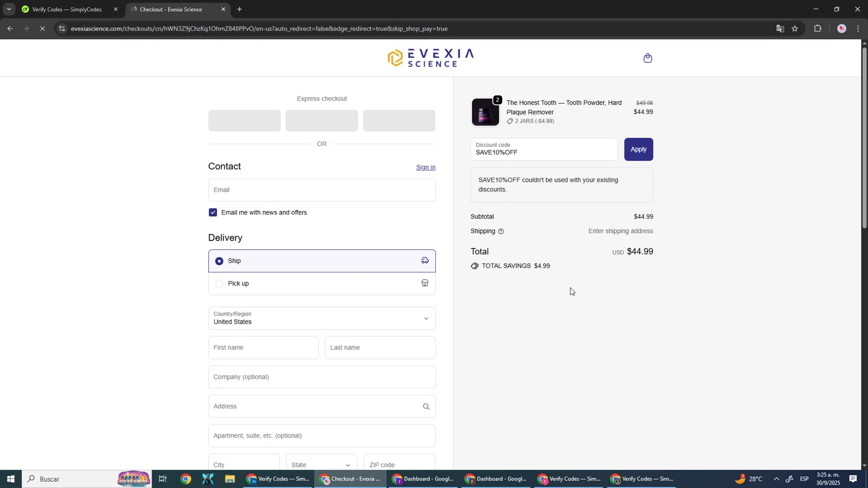Click the shipping help question mark icon
Viewport: 868px width, 488px height.
tap(501, 231)
